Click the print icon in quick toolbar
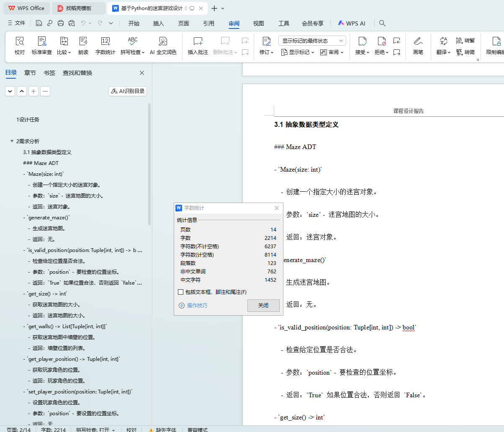 tap(61, 23)
